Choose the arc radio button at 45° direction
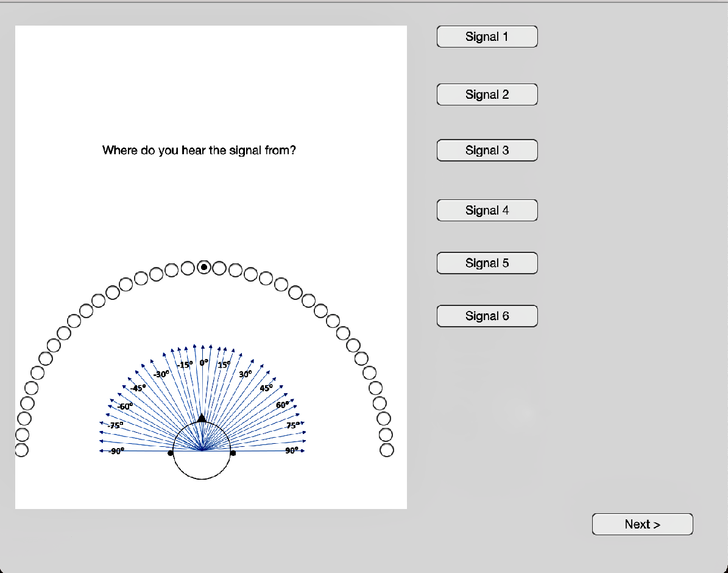 pos(333,321)
